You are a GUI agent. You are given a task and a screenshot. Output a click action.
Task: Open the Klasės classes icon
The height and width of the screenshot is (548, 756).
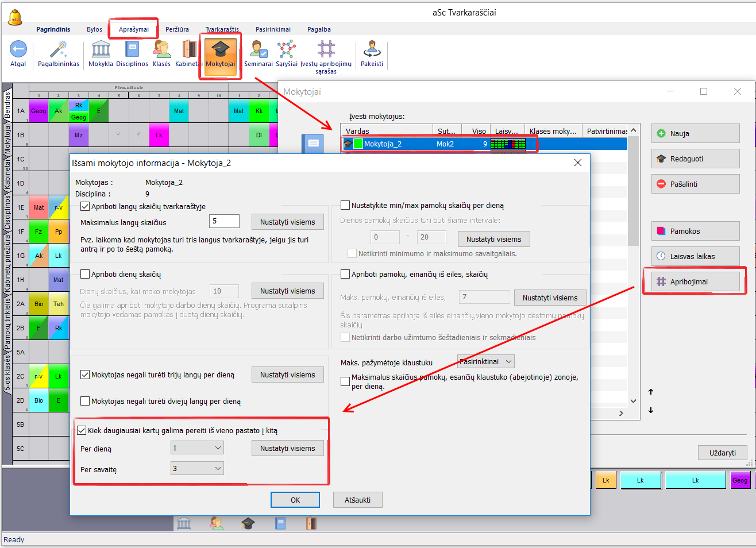point(161,50)
